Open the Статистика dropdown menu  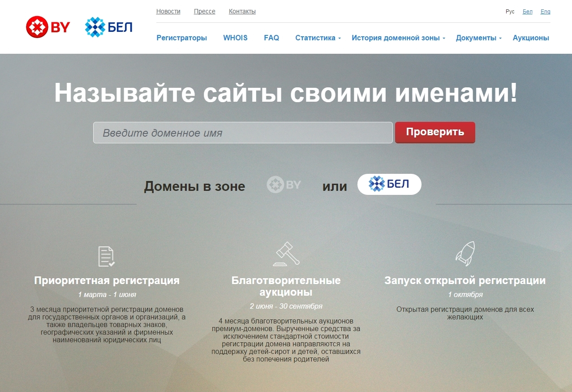pyautogui.click(x=316, y=38)
